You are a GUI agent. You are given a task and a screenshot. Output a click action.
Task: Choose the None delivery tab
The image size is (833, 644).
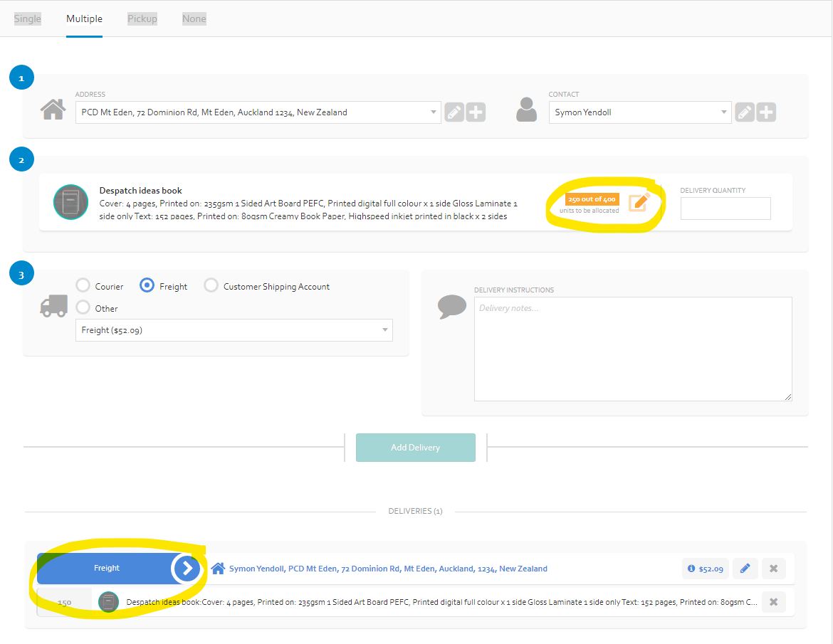[x=194, y=19]
